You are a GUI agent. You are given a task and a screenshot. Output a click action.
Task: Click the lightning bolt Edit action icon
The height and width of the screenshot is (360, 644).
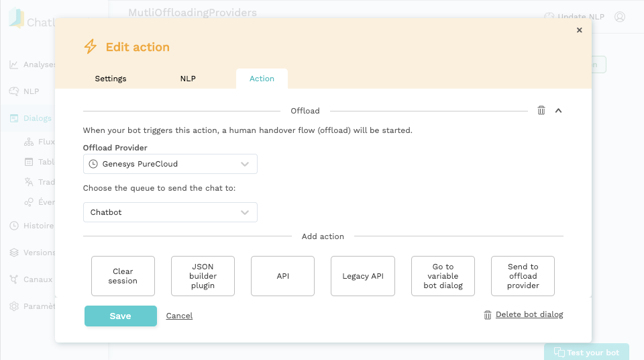91,46
